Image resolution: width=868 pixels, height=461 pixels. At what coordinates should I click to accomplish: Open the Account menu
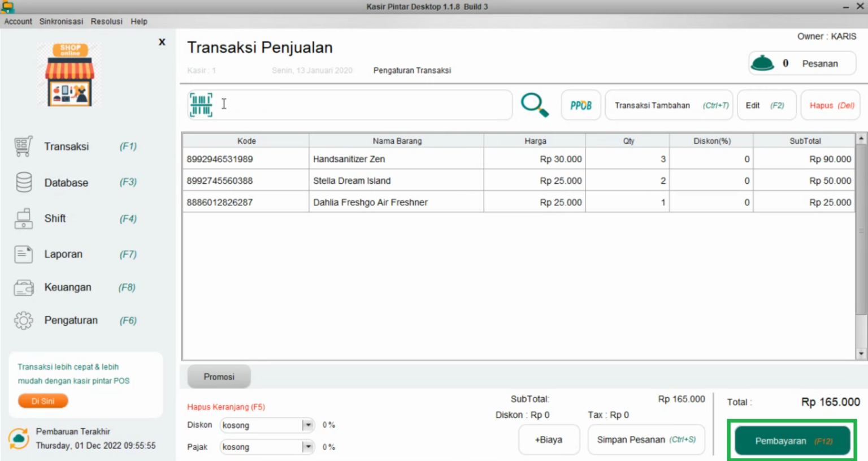click(x=18, y=21)
